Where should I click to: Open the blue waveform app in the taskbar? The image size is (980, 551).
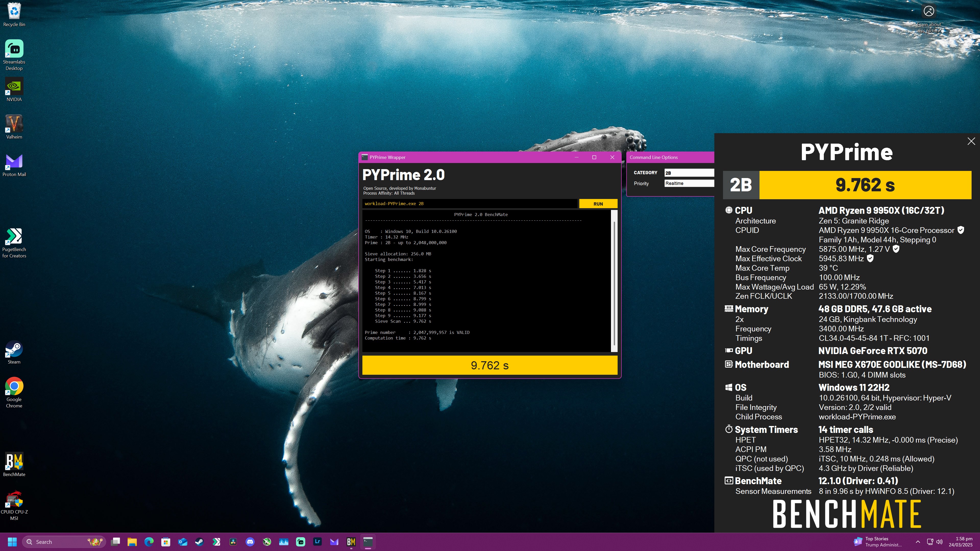284,542
